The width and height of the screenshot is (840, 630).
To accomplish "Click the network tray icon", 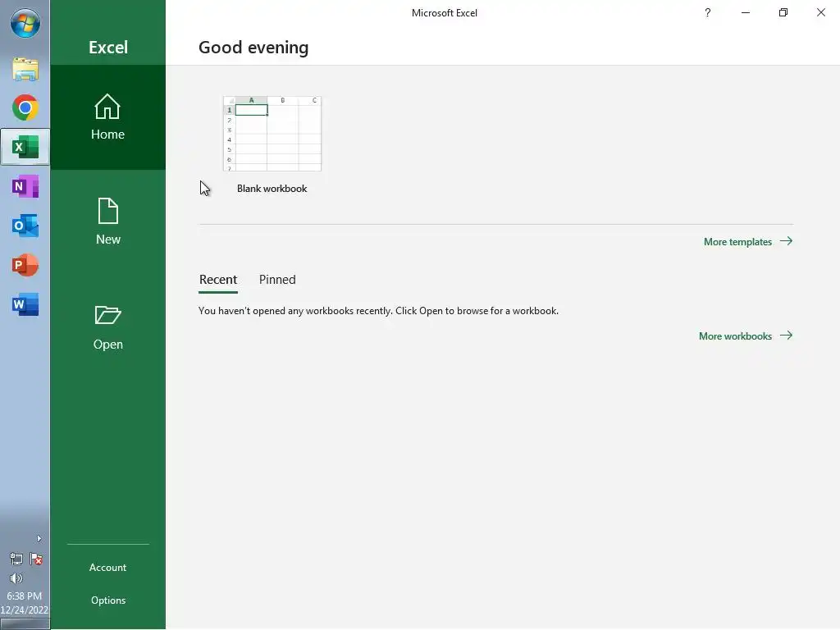I will [x=16, y=559].
